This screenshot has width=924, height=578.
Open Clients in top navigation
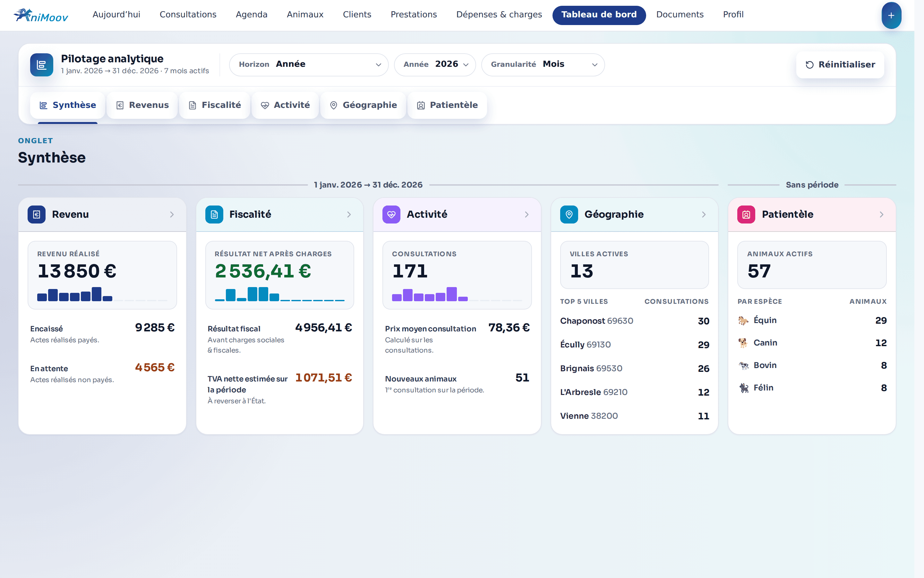pos(357,14)
